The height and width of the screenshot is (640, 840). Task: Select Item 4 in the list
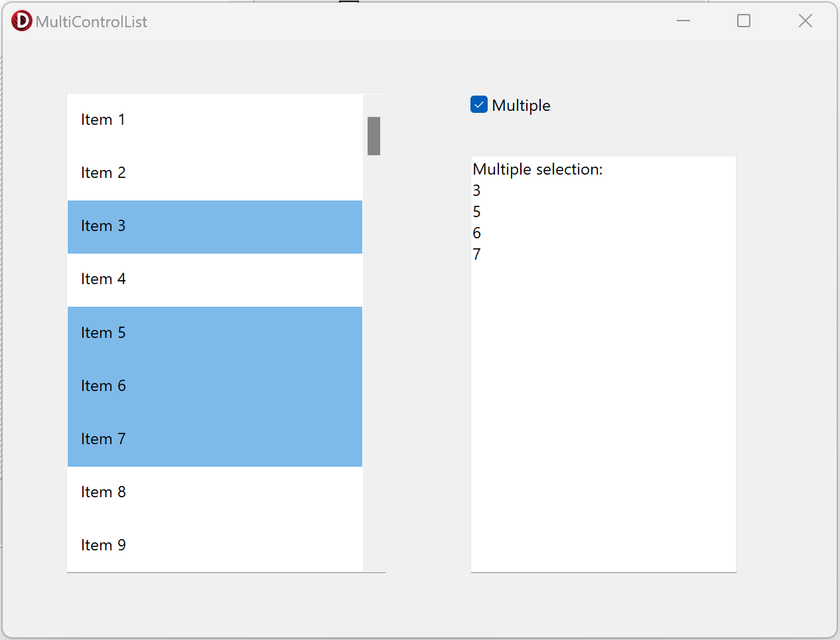point(215,280)
